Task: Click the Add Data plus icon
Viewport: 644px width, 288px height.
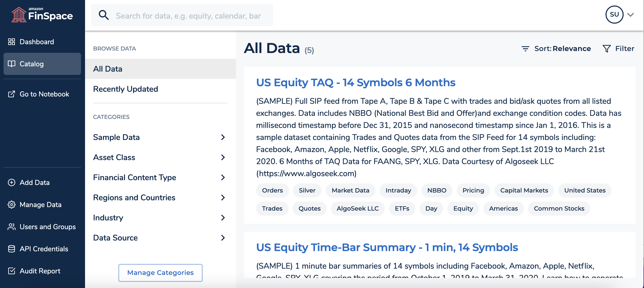Action: (12, 182)
